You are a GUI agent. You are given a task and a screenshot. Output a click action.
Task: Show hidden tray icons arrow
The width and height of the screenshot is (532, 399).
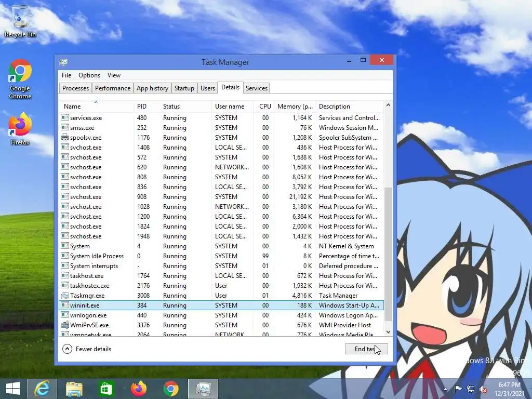point(445,389)
